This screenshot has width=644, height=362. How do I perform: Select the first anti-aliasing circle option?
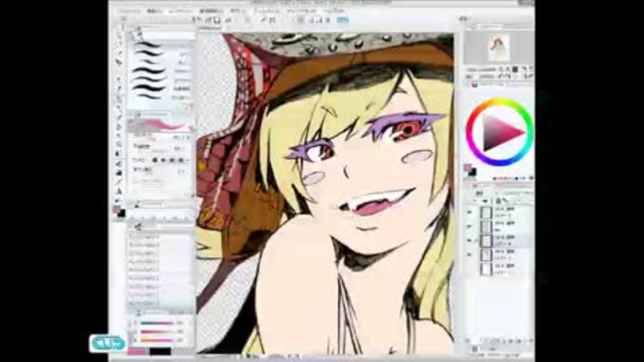pyautogui.click(x=155, y=160)
